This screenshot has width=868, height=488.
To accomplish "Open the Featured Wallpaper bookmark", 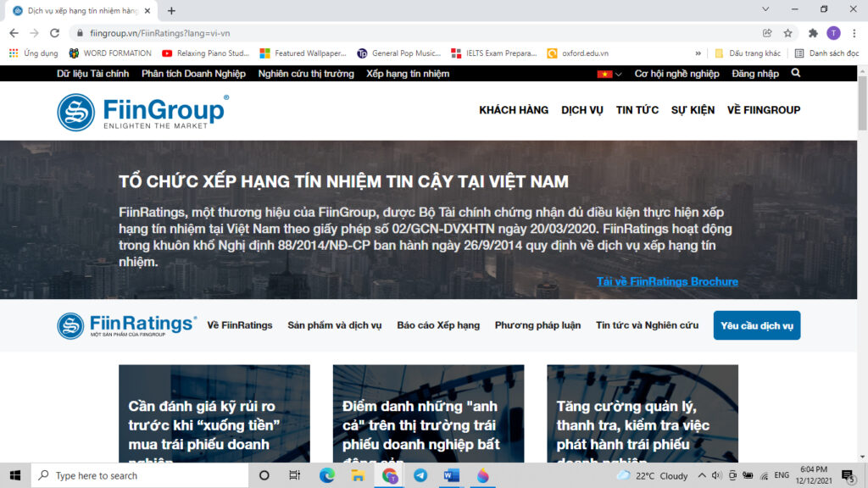I will click(x=303, y=53).
